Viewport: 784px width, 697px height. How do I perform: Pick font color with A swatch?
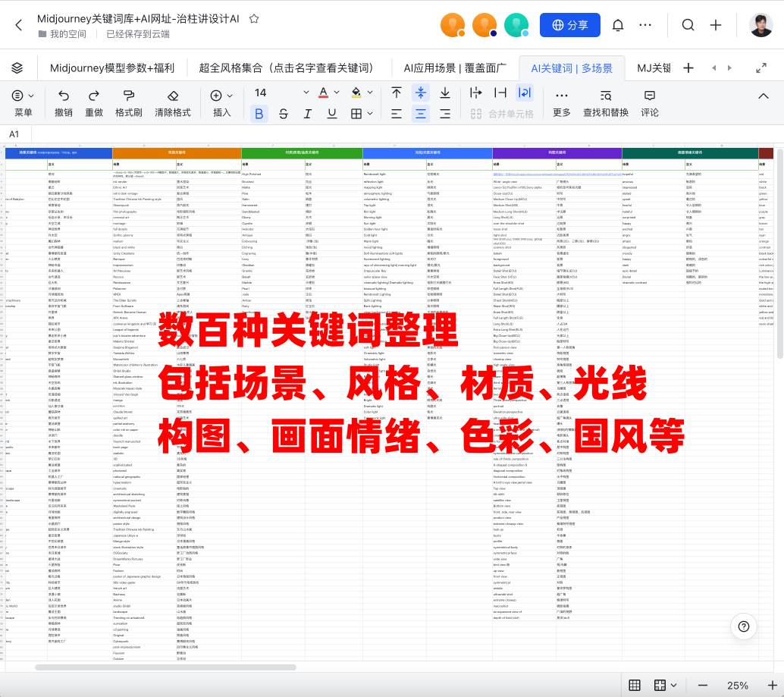[x=324, y=93]
